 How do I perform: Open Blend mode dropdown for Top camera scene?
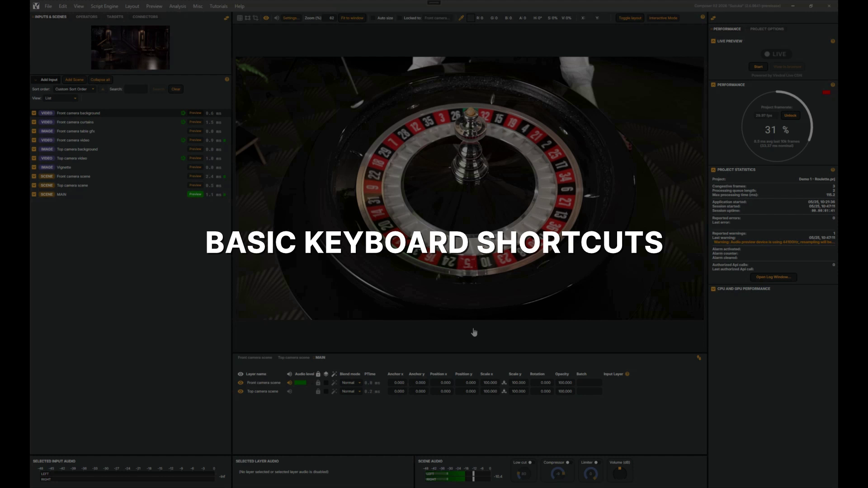(x=351, y=391)
